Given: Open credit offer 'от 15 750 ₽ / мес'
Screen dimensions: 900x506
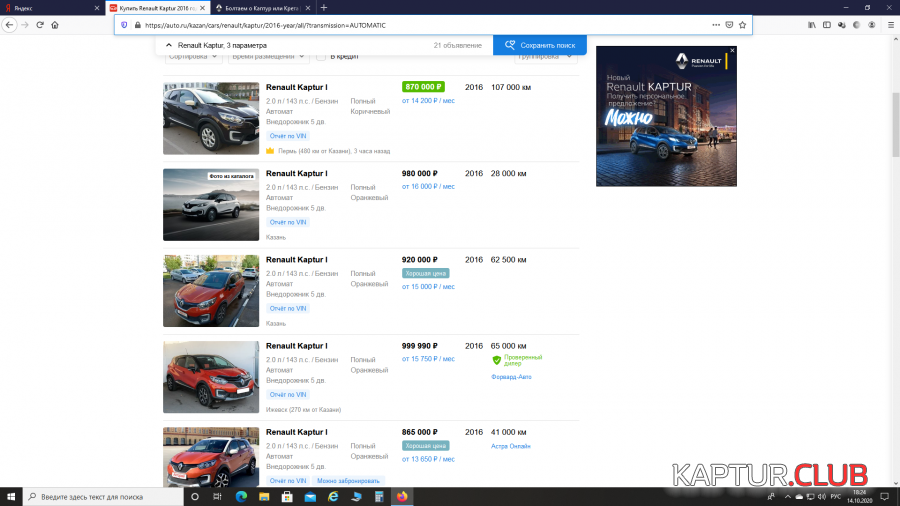Looking at the screenshot, I should 428,359.
